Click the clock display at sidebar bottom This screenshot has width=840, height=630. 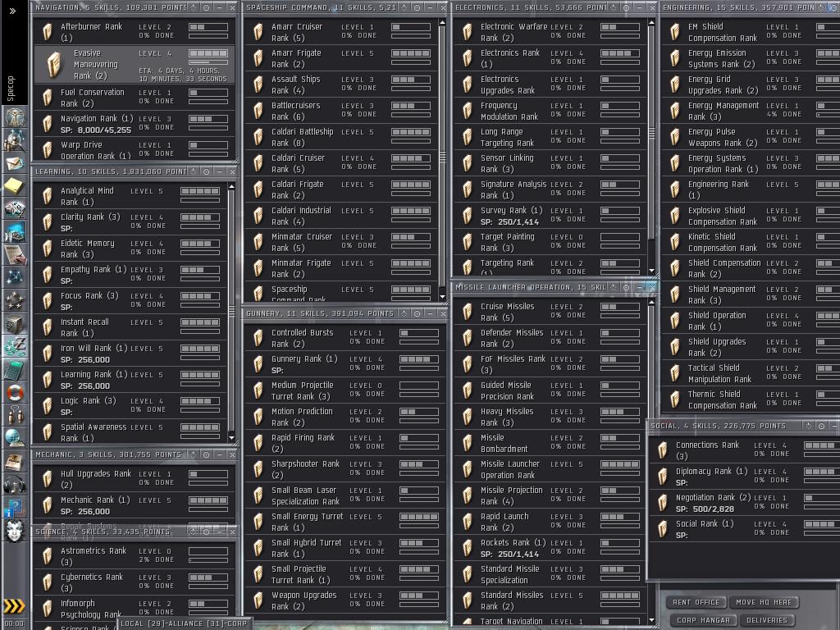click(x=14, y=623)
